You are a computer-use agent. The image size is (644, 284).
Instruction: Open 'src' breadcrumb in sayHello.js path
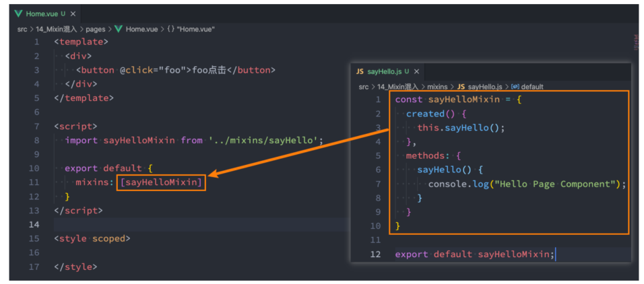(x=364, y=87)
